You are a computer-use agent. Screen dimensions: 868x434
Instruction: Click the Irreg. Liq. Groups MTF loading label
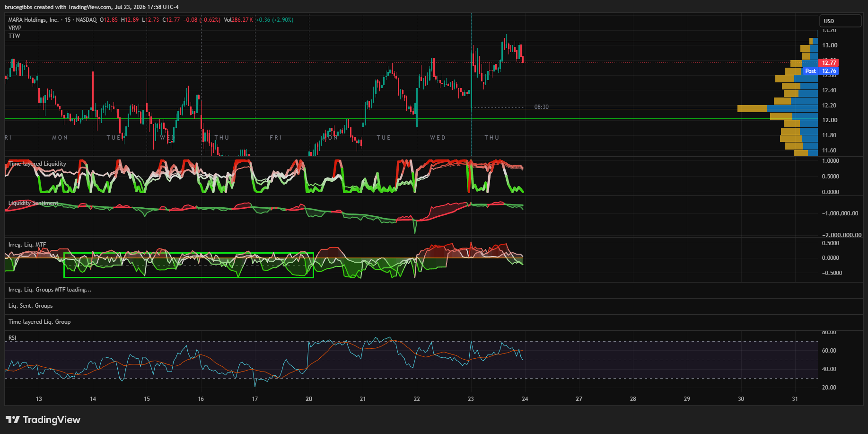(50, 290)
